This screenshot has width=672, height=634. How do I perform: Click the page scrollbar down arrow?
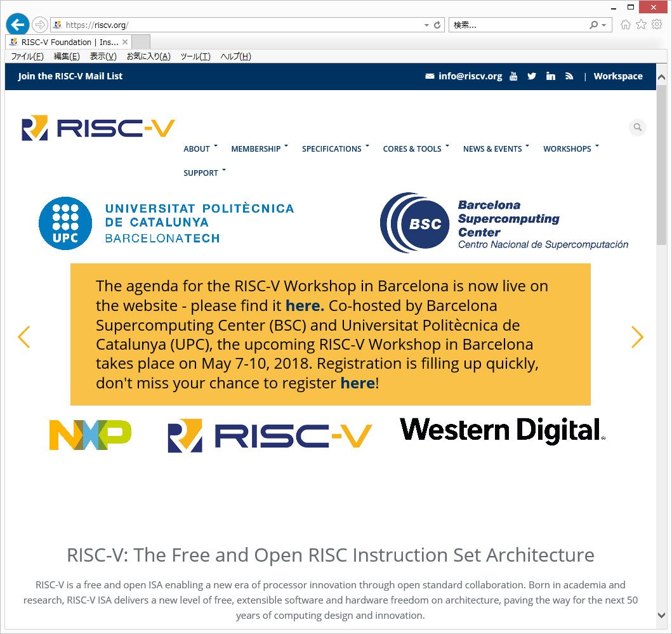(661, 615)
